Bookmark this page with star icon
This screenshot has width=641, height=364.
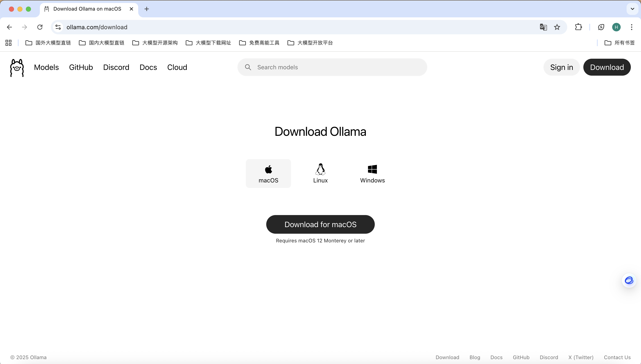click(x=557, y=27)
